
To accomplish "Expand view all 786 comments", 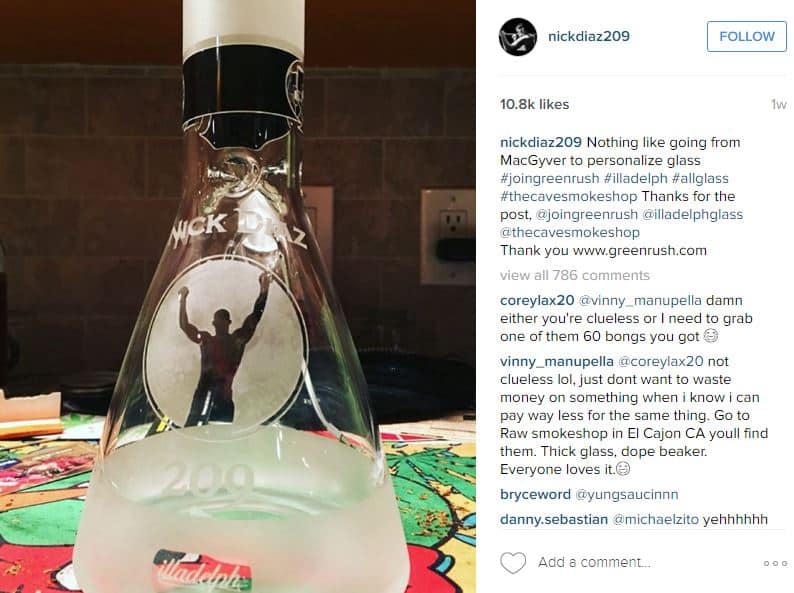I will (575, 275).
